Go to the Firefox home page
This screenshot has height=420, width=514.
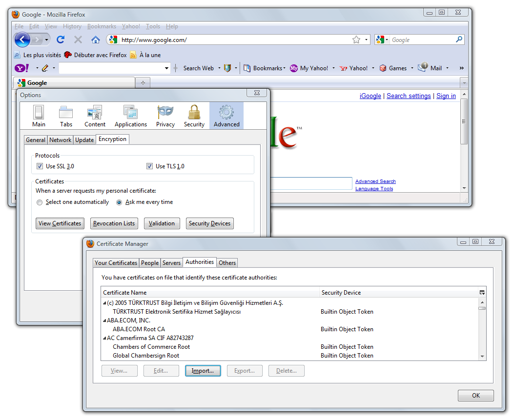click(x=95, y=40)
